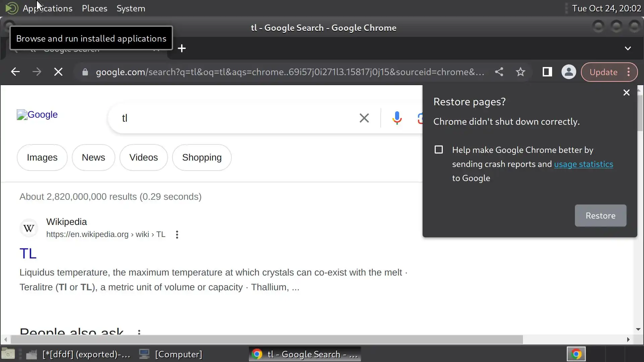The width and height of the screenshot is (644, 362).
Task: Clear the search box text
Action: 364,118
